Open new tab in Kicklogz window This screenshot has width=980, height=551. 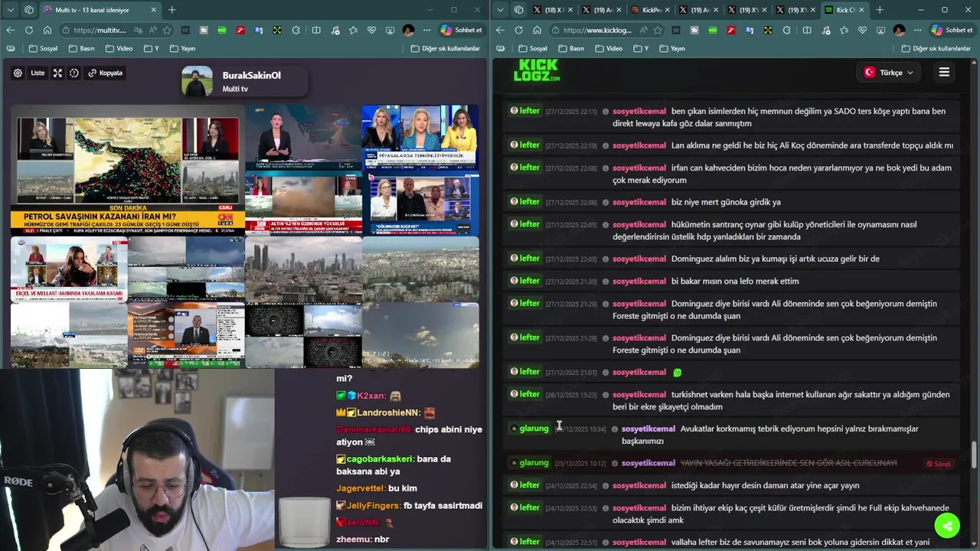pos(880,10)
